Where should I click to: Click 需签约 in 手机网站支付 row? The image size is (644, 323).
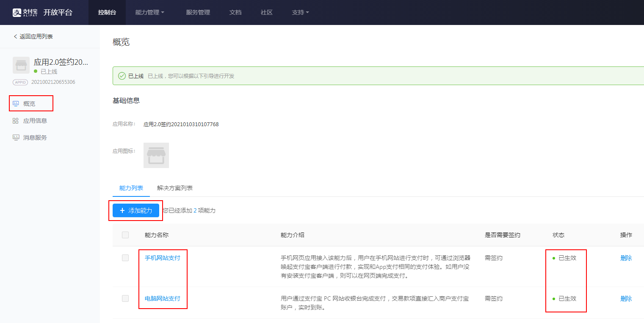click(494, 258)
